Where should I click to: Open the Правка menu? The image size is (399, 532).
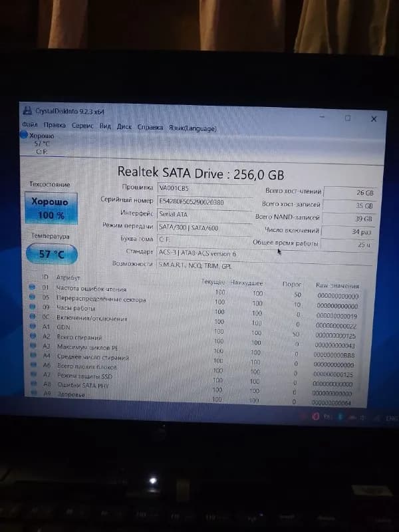point(55,125)
